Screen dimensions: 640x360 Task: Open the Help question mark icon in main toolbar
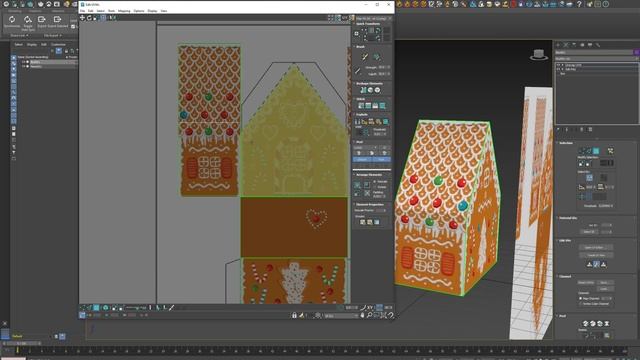click(579, 4)
